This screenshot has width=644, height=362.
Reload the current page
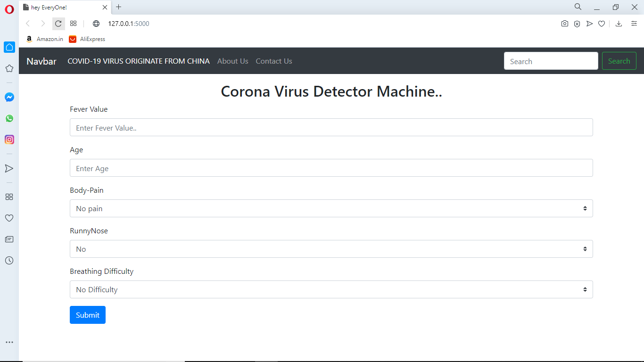click(58, 24)
